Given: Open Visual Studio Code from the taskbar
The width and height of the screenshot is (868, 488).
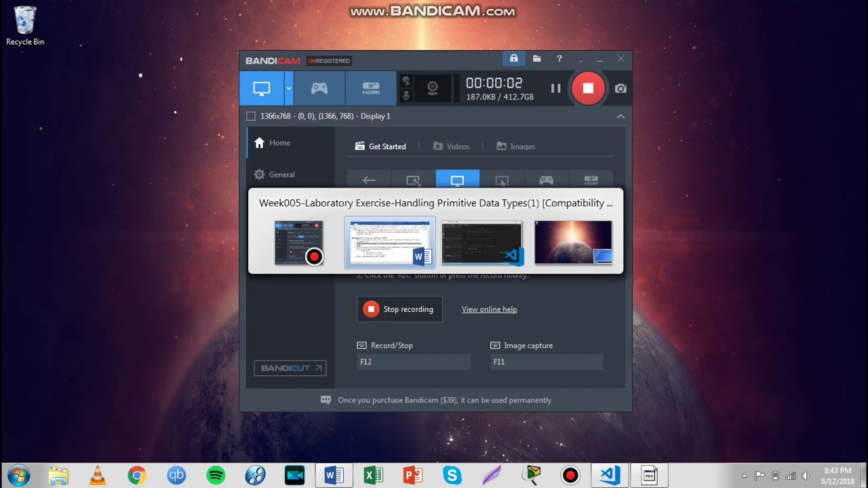Looking at the screenshot, I should click(610, 475).
